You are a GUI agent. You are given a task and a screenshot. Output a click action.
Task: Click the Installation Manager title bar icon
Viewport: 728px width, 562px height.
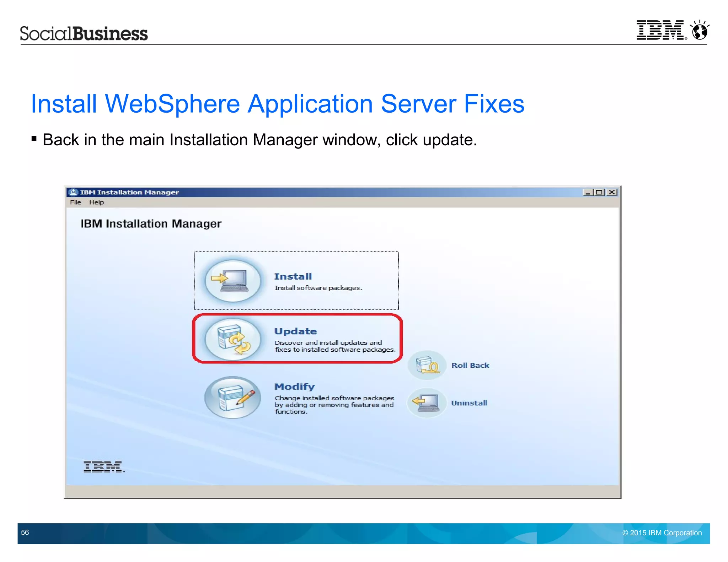click(x=73, y=192)
